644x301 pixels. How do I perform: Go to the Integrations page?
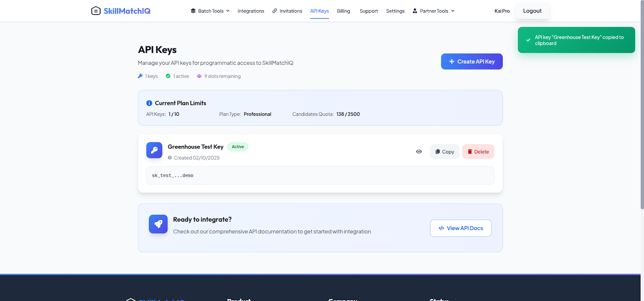pos(251,11)
